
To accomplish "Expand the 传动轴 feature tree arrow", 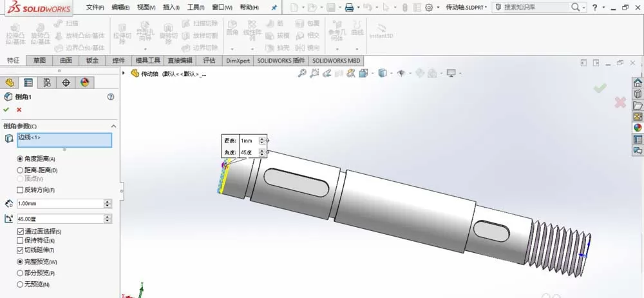I will [124, 74].
